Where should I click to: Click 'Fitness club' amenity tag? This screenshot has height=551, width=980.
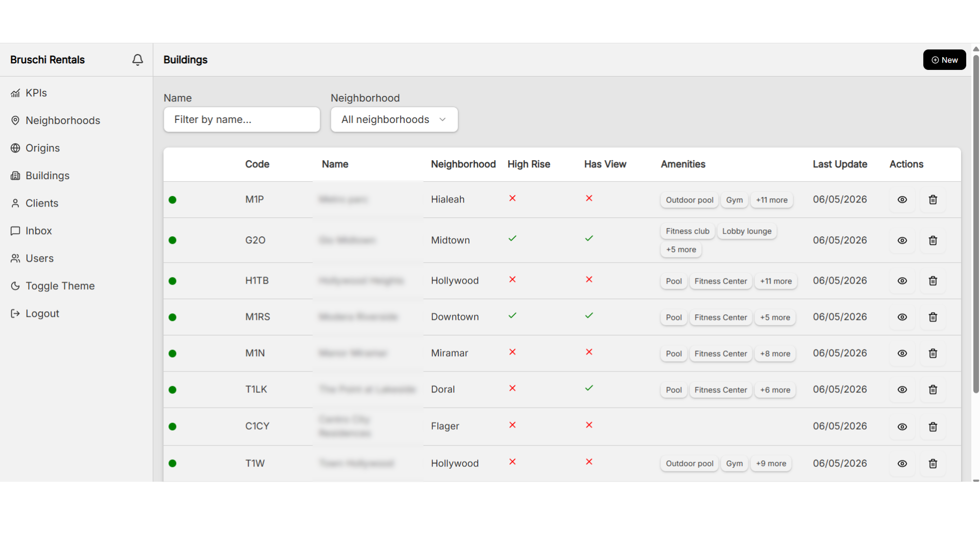click(x=688, y=231)
